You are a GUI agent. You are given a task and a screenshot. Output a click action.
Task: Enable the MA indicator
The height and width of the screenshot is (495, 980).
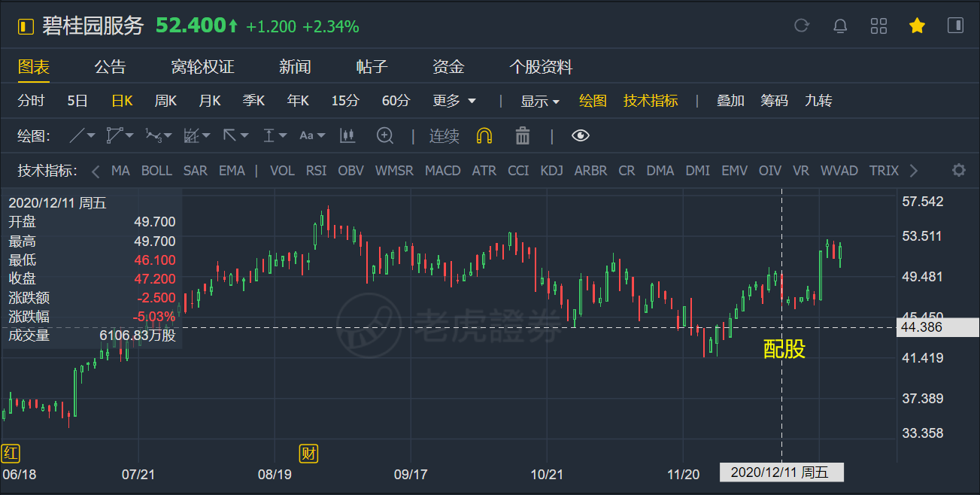[120, 171]
